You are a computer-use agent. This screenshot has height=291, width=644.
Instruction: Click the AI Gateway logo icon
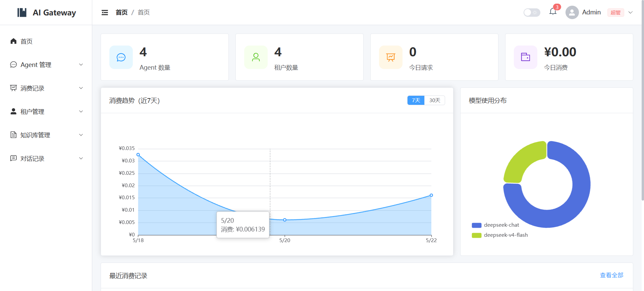(x=22, y=12)
